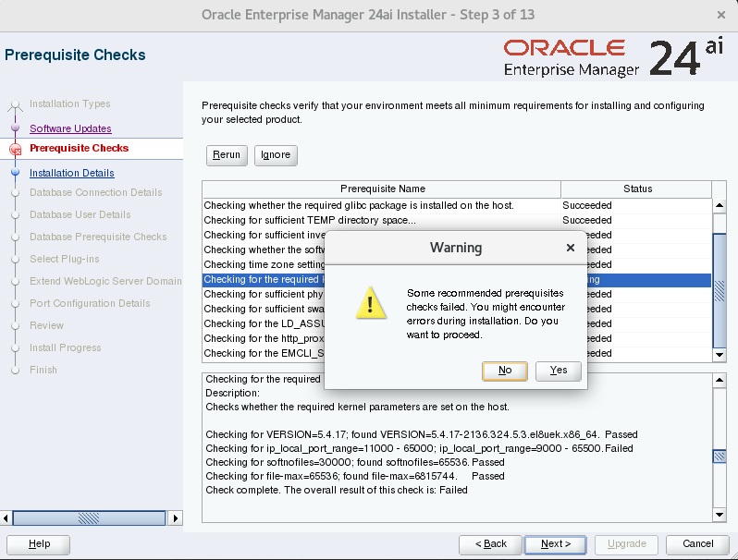Select the 'Checking for sufficient phy' row
Viewport: 738px width, 560px height.
coord(457,295)
